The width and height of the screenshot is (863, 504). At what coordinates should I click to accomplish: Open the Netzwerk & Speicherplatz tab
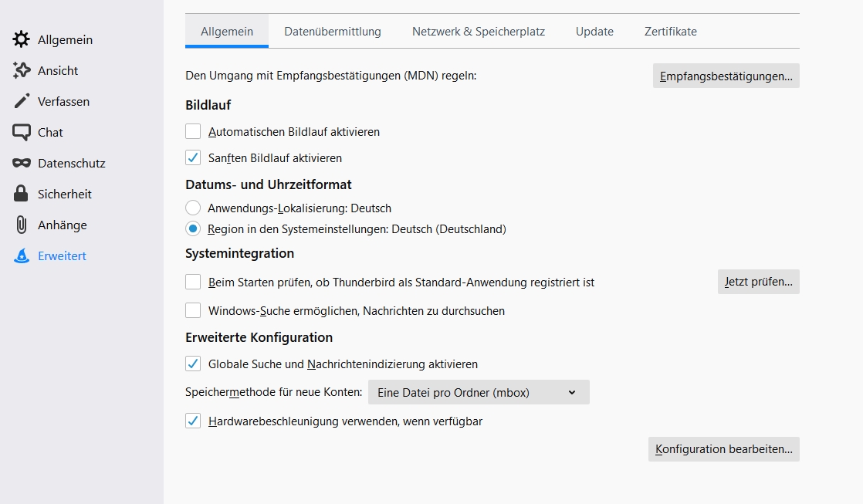(x=479, y=32)
